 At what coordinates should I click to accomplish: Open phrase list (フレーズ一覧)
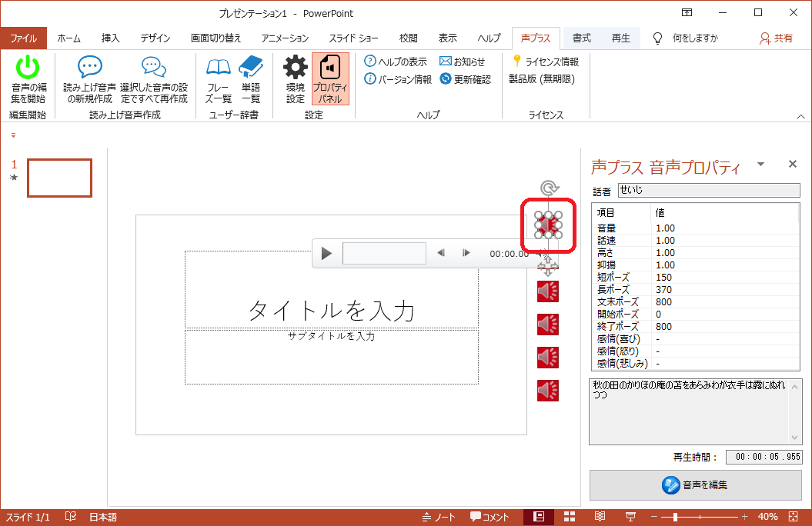point(219,79)
